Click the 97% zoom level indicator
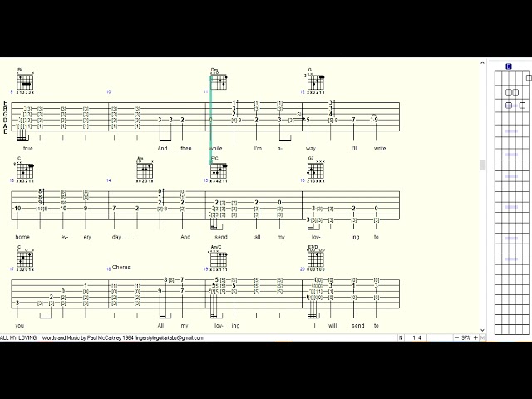Image resolution: width=532 pixels, height=399 pixels. tap(466, 338)
